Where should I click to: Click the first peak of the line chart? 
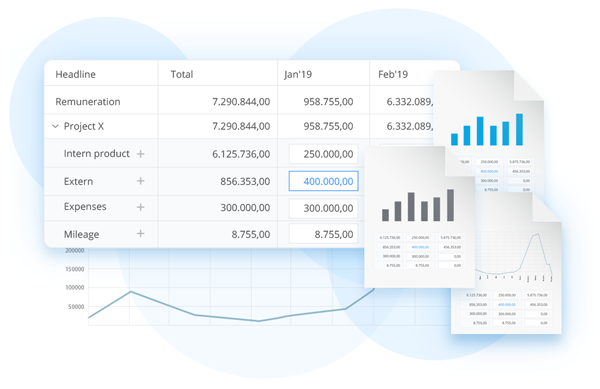click(x=130, y=291)
